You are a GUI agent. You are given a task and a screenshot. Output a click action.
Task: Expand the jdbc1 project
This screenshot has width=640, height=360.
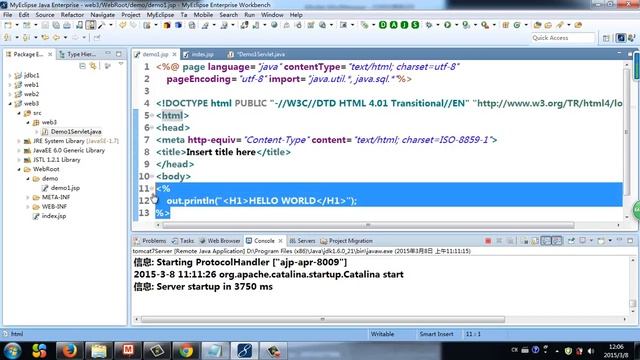[x=10, y=76]
